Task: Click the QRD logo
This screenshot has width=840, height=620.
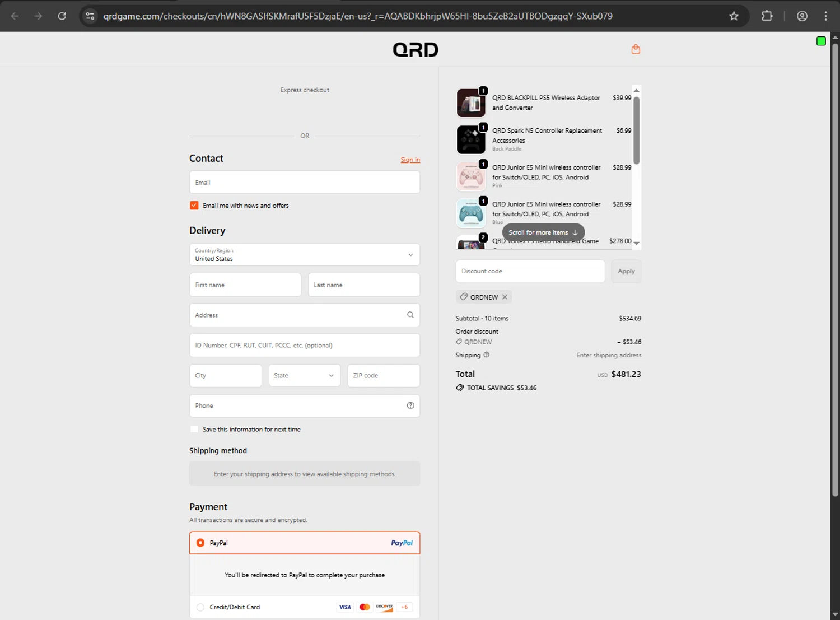Action: 416,50
